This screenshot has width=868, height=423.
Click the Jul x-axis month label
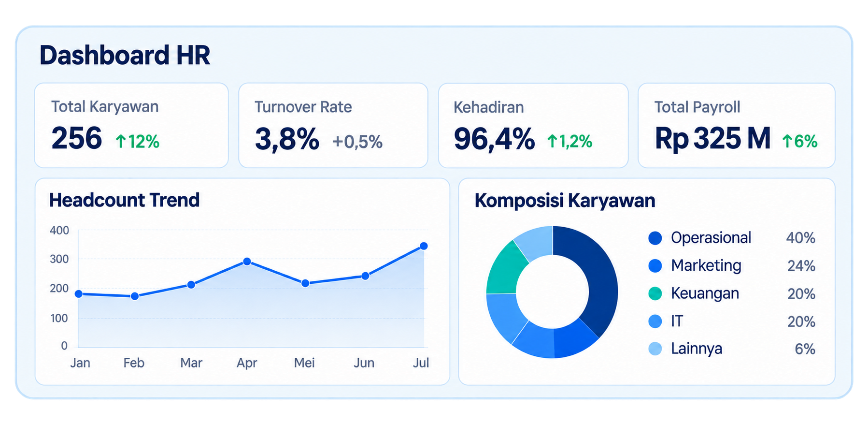(x=421, y=363)
